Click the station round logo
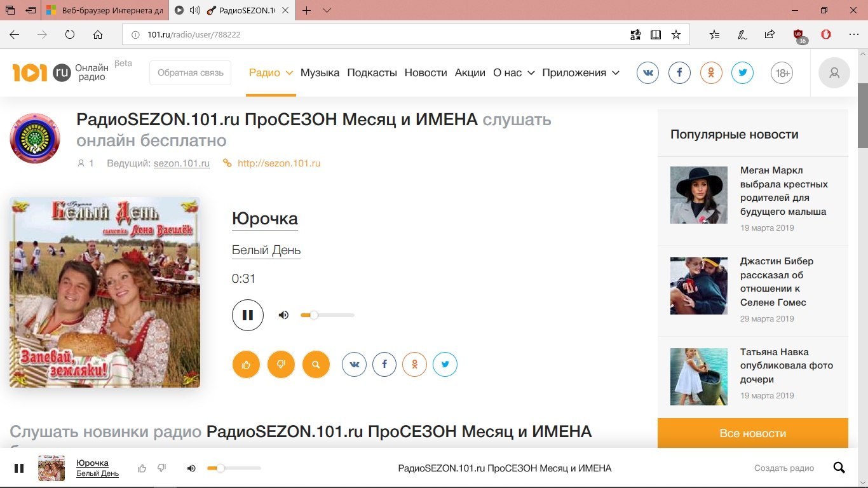 (x=35, y=138)
